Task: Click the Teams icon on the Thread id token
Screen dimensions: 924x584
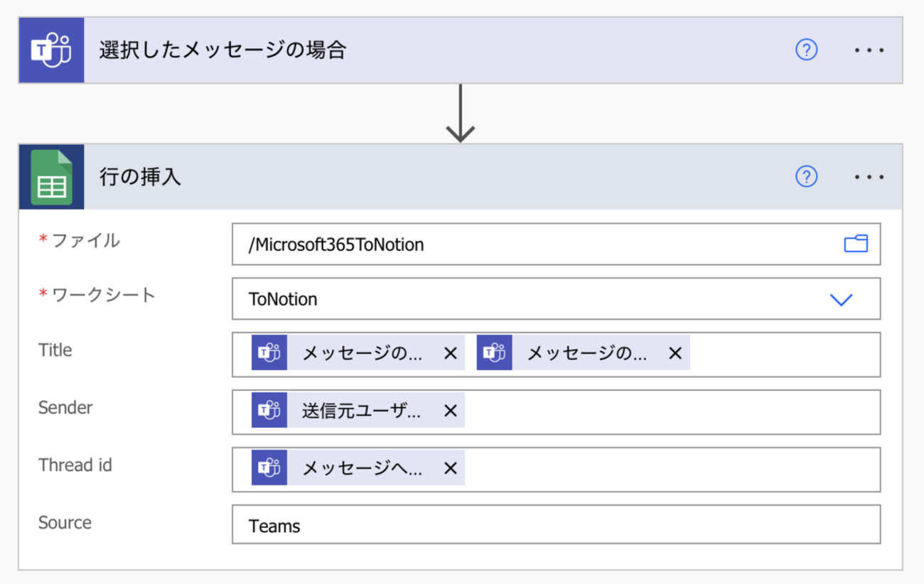Action: [x=269, y=468]
